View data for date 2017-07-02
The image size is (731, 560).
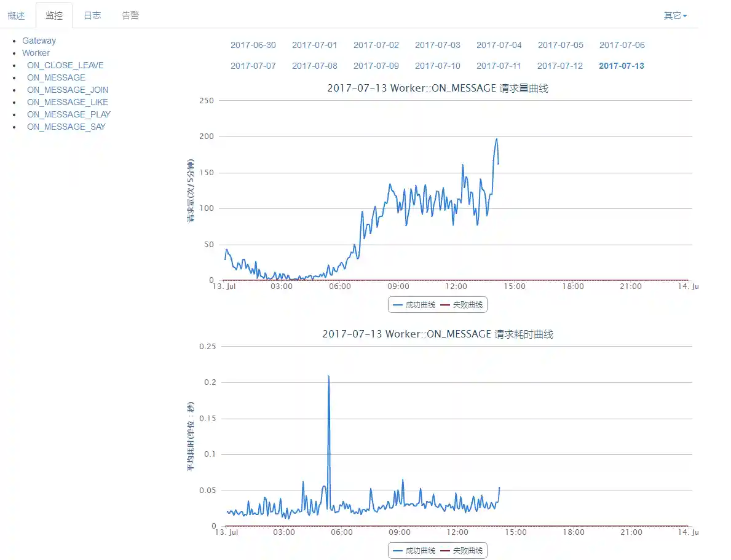(x=376, y=45)
